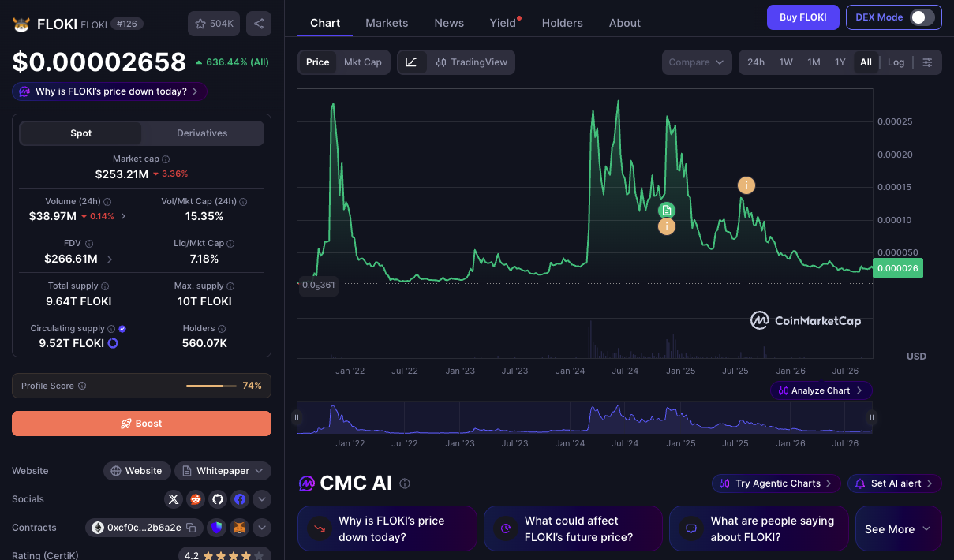Switch to TradingView chart
The image size is (954, 560).
pos(471,62)
